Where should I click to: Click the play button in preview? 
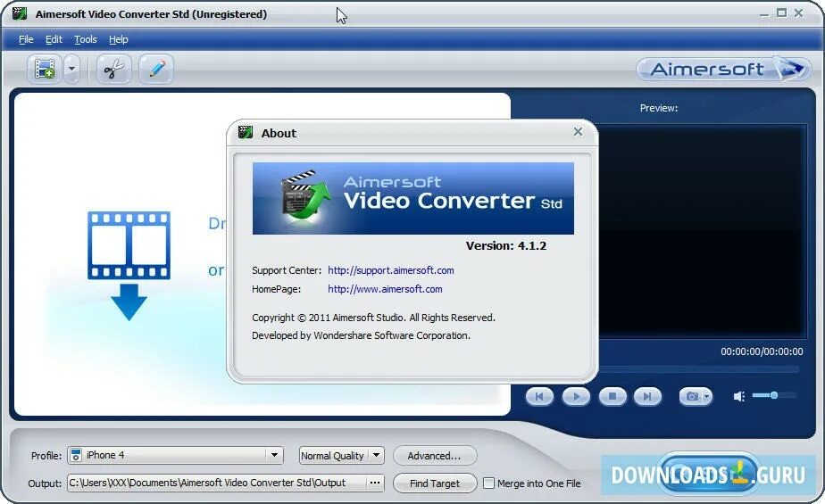tap(576, 396)
